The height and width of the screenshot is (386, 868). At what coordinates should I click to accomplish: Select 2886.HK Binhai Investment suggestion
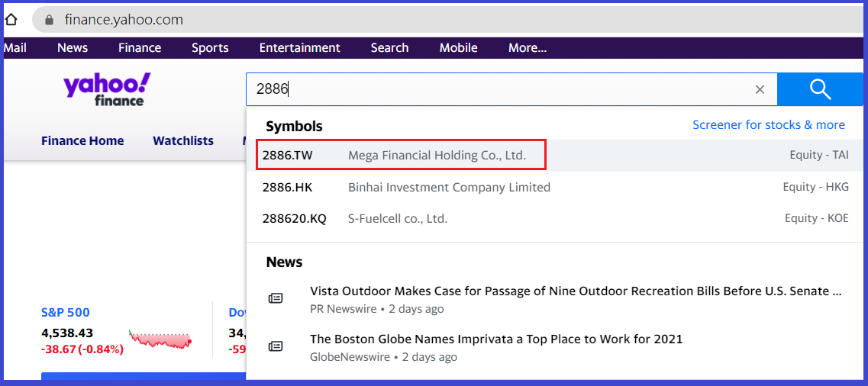pos(555,188)
